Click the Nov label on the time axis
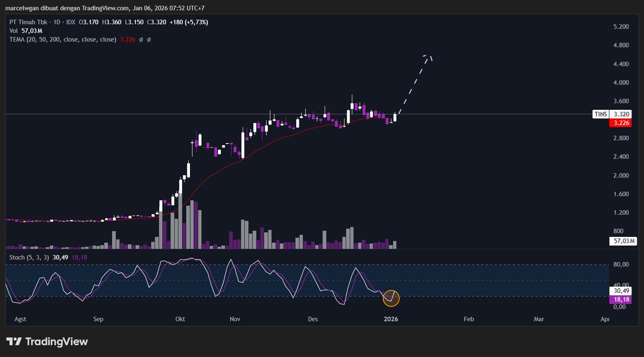This screenshot has width=644, height=357. 235,319
